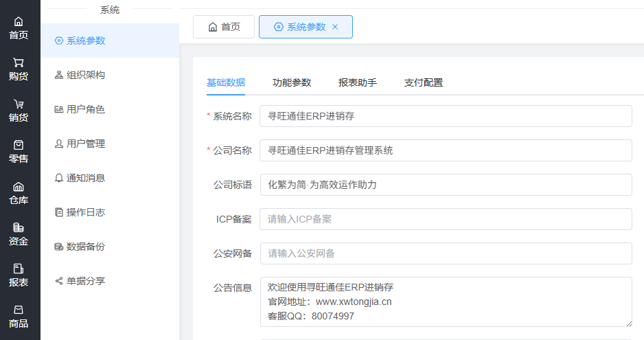
Task: Select the 零售 retail bag icon
Action: click(19, 145)
